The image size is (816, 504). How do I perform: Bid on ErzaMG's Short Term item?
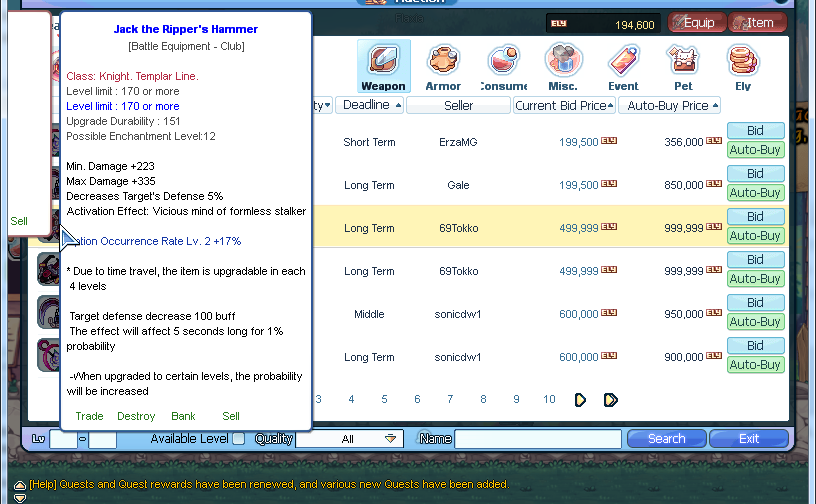click(x=755, y=131)
